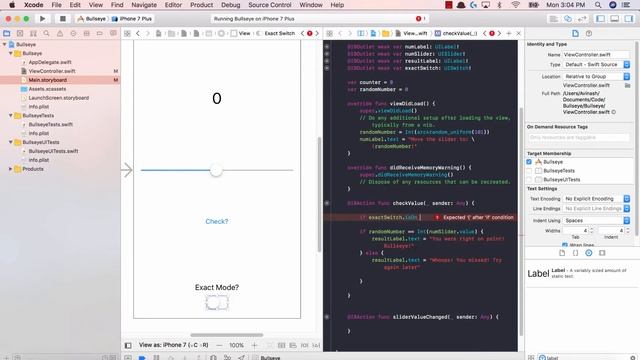The image size is (640, 360).
Task: Collapse the BullseyeTests group
Action: point(11,116)
